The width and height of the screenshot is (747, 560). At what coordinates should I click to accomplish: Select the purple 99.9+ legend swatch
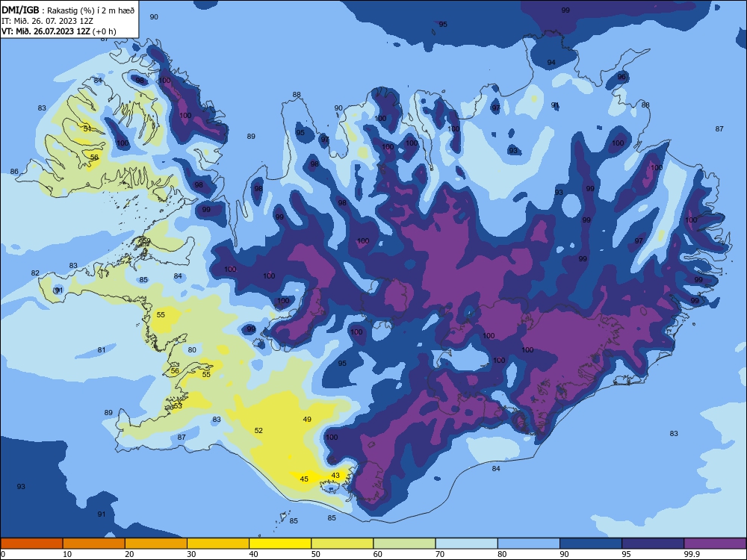pos(715,544)
